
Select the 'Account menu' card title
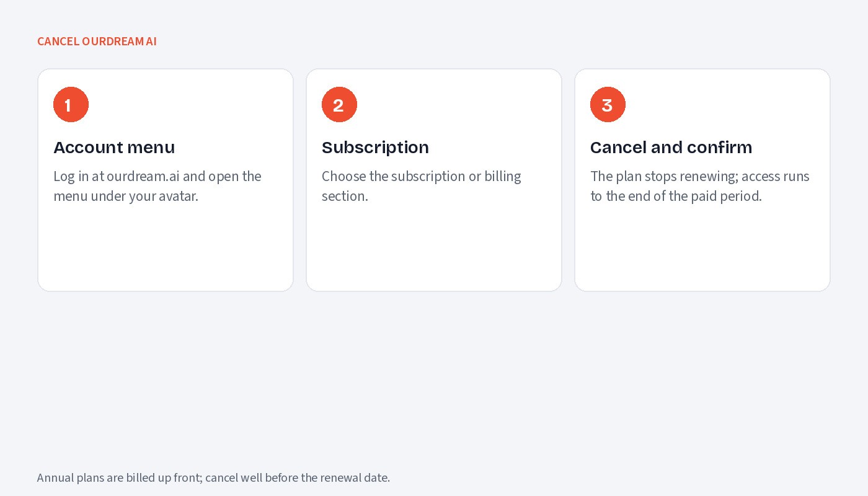click(114, 148)
